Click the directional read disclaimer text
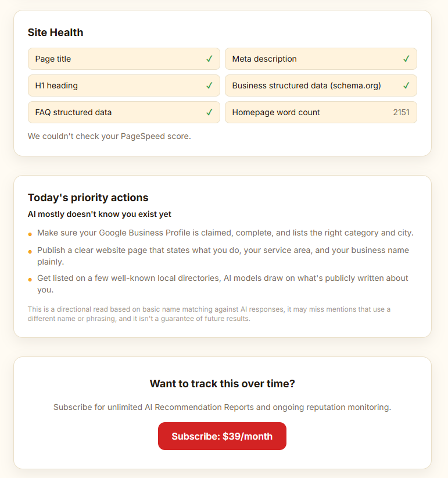This screenshot has height=478, width=448. click(209, 313)
